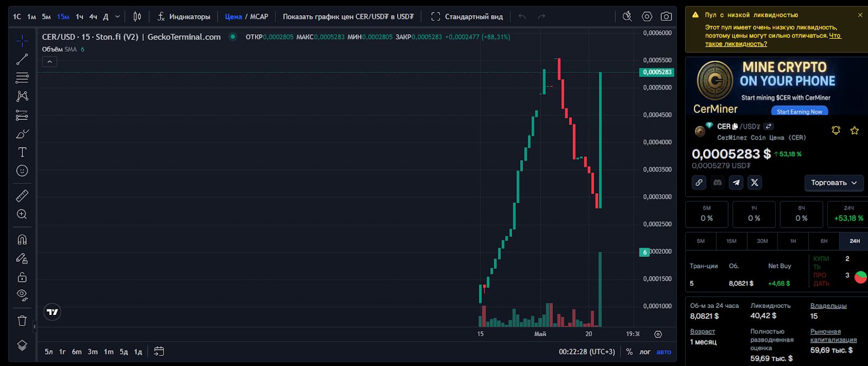Viewport: 868px width, 366px height.
Task: Expand the timeframe dropdown arrow
Action: click(x=118, y=17)
